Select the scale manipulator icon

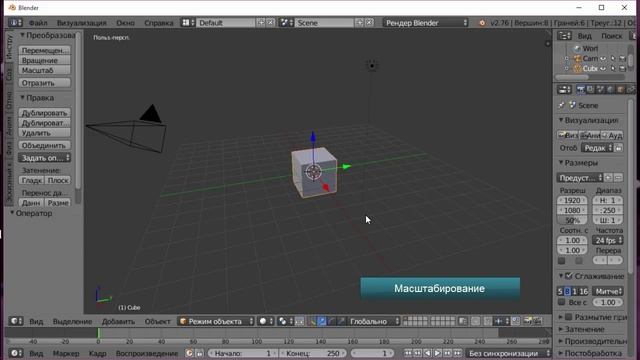tap(341, 321)
